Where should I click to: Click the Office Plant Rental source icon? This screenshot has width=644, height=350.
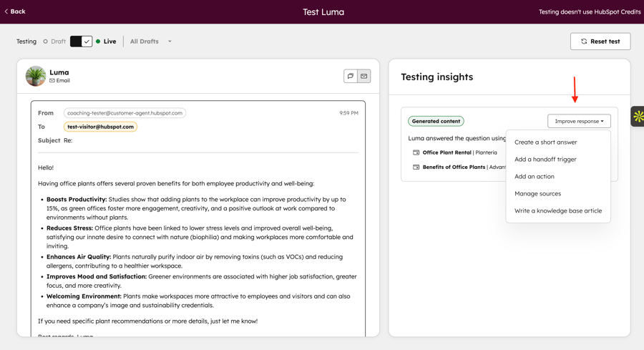(x=416, y=152)
